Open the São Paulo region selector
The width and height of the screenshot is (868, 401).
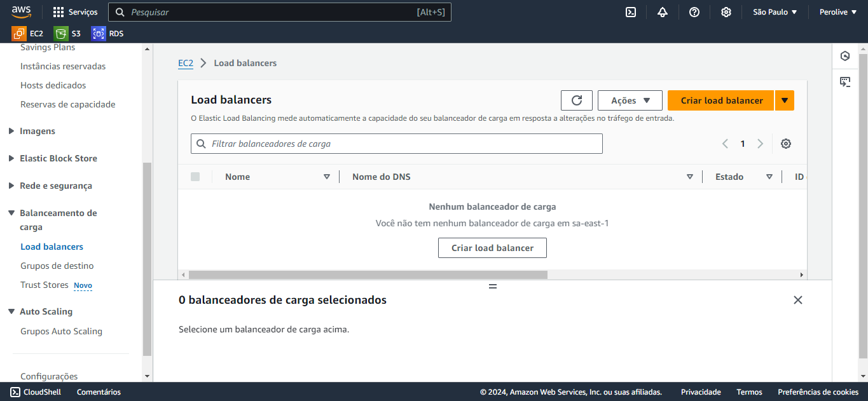click(775, 12)
